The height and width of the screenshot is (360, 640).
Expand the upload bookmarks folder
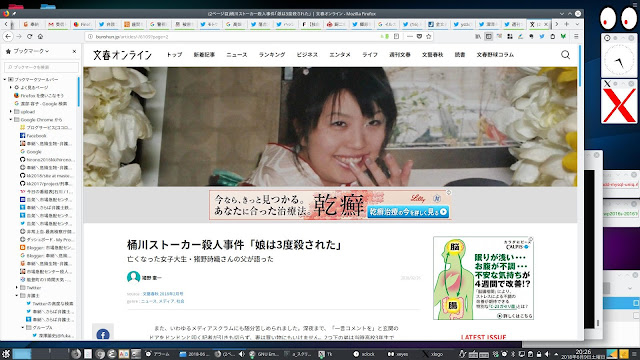(11, 111)
